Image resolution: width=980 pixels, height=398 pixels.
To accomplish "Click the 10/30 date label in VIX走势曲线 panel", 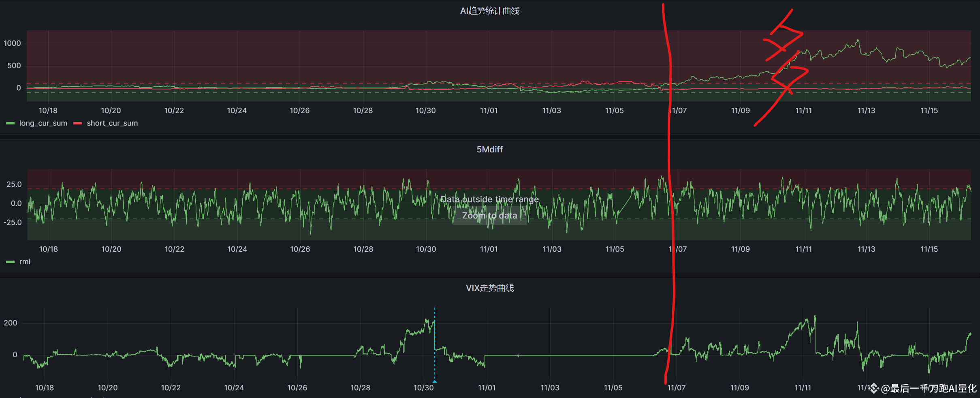I will click(424, 388).
